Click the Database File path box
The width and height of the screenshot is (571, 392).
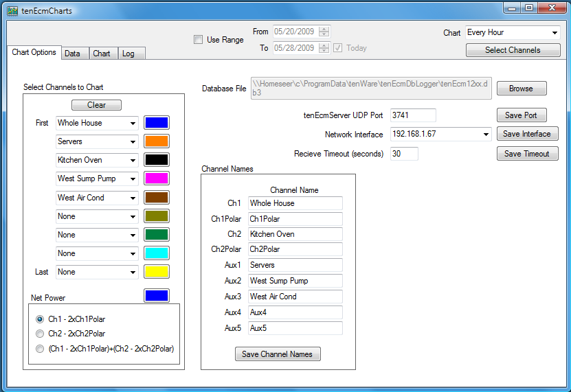click(371, 88)
